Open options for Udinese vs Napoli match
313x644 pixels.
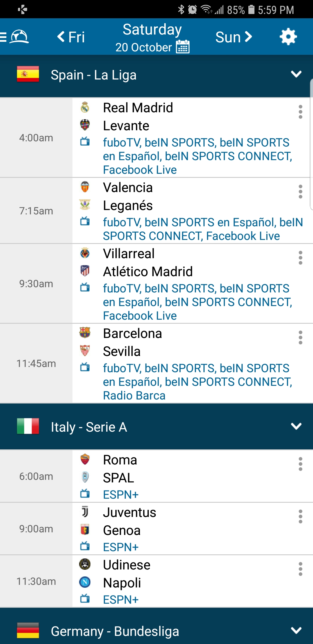pyautogui.click(x=301, y=569)
